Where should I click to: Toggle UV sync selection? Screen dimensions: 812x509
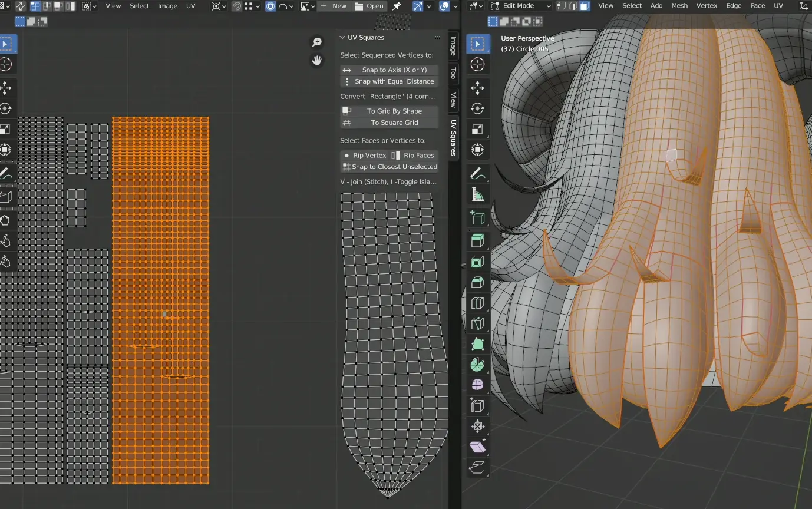[x=21, y=6]
